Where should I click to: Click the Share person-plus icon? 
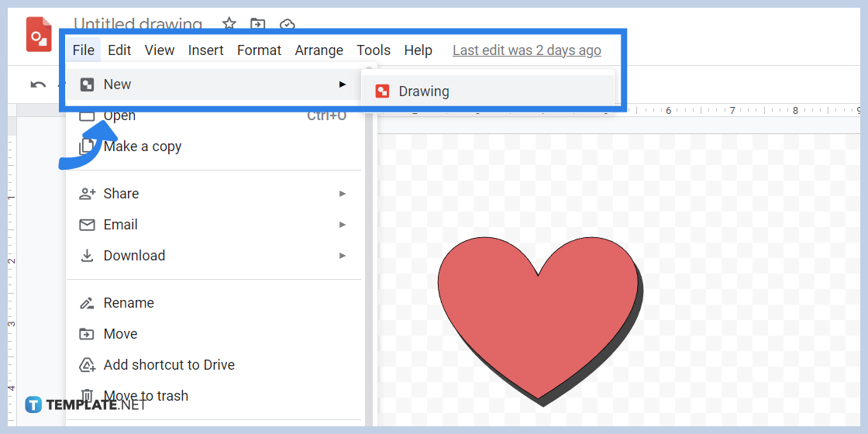(87, 194)
